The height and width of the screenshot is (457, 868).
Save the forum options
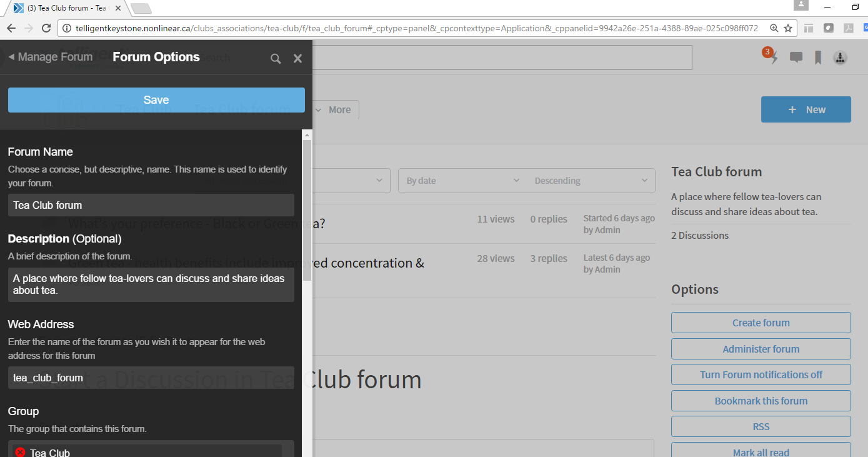156,100
